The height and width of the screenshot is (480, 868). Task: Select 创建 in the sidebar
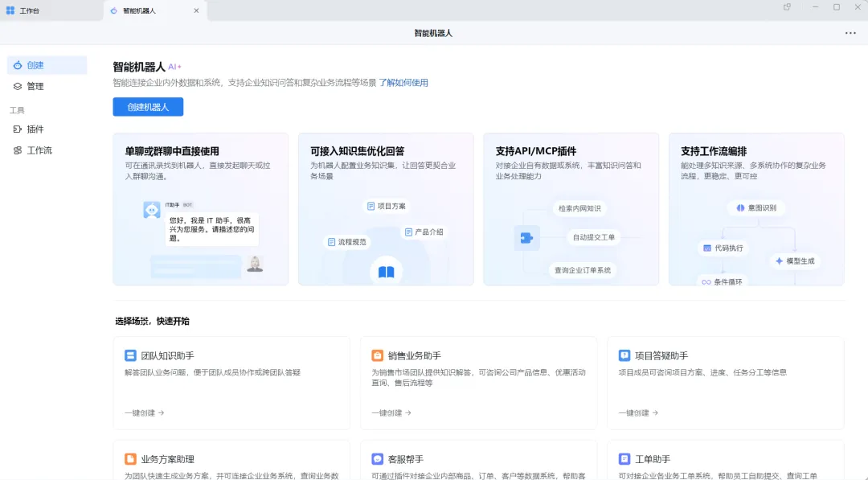click(x=47, y=65)
